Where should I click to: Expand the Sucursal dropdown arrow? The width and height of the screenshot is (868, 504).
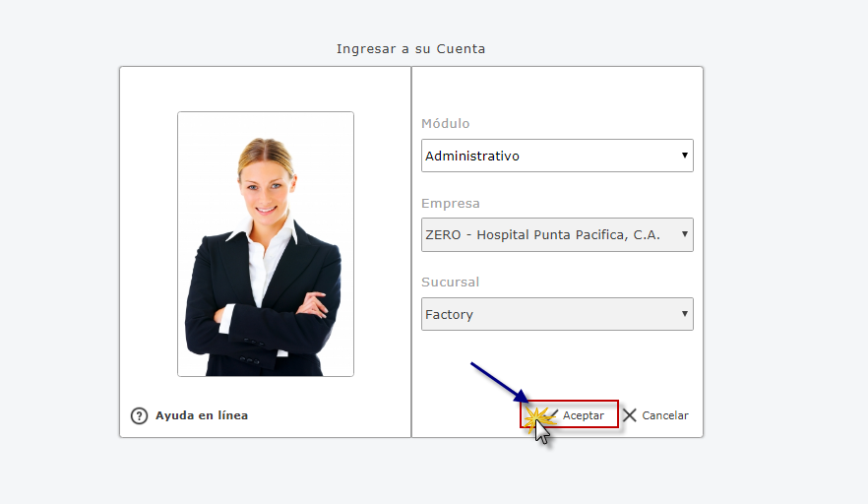(685, 314)
